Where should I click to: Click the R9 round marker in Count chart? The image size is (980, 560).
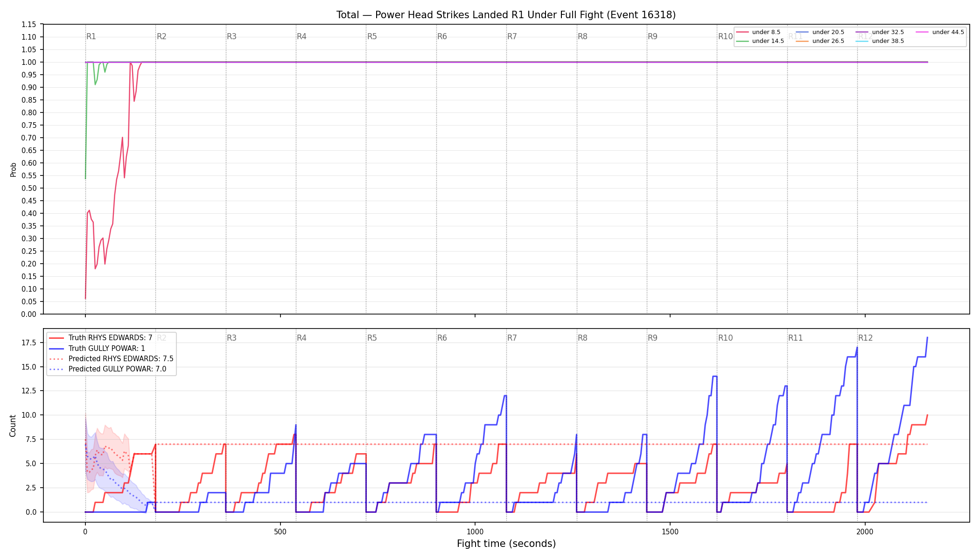(x=652, y=338)
